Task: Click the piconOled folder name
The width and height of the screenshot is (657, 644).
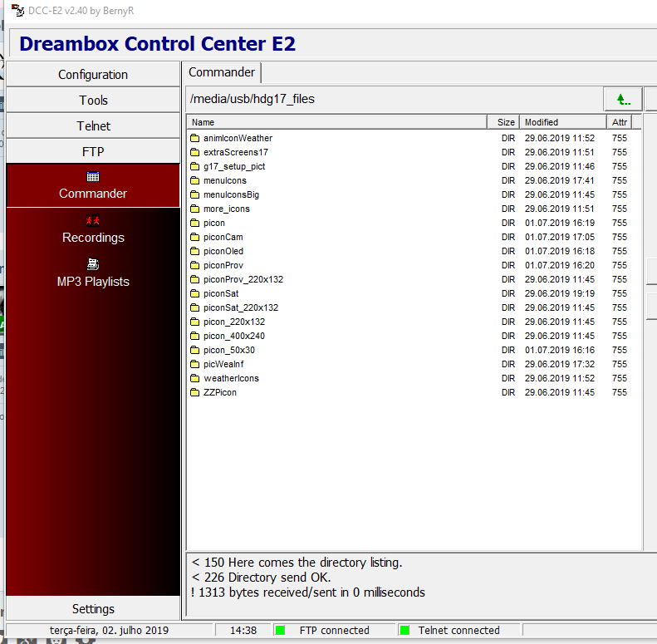Action: coord(223,251)
